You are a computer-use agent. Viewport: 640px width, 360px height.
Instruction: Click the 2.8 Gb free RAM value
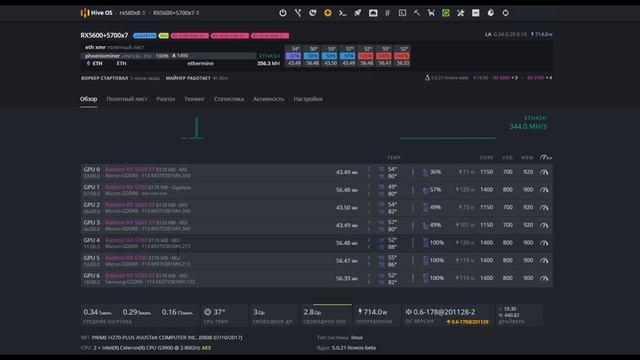[312, 312]
